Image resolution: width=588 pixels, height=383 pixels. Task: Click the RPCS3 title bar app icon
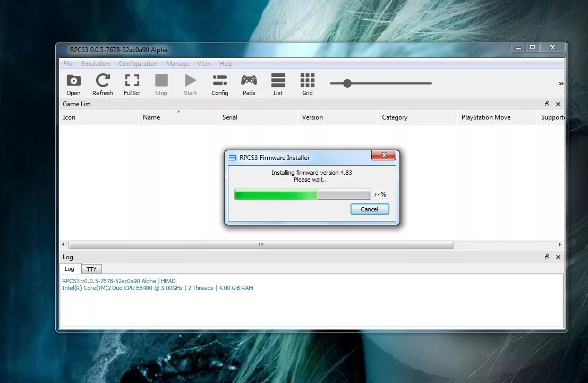[63, 49]
